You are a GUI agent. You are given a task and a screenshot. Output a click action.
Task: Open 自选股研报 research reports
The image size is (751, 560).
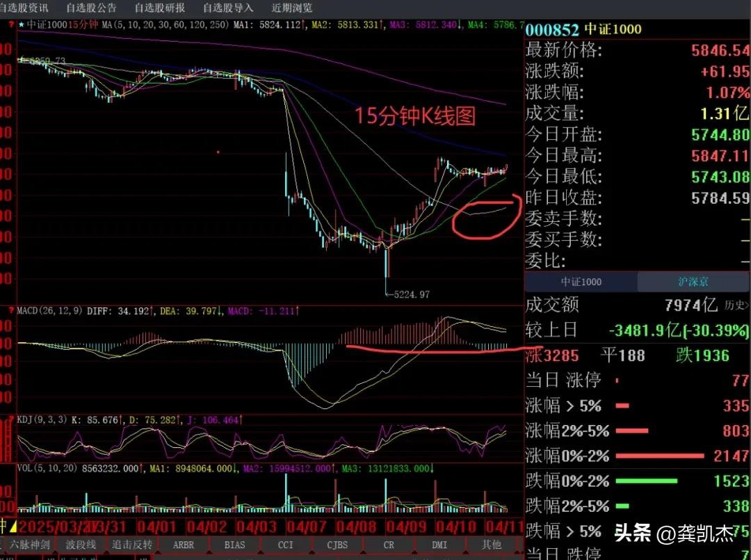(160, 8)
